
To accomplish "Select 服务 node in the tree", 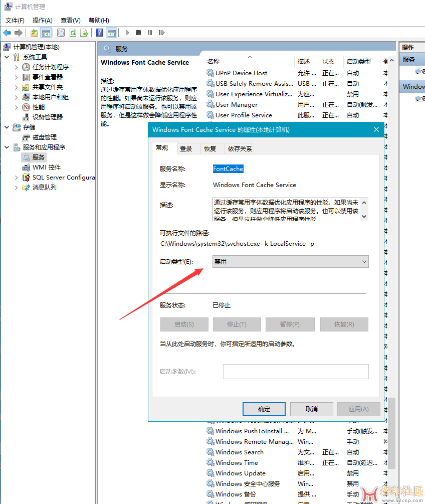I will point(38,157).
